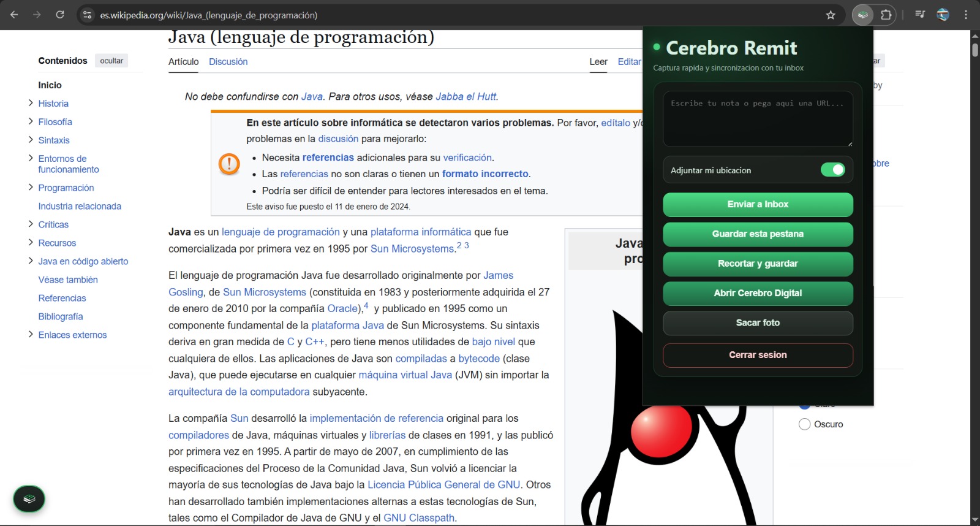
Task: Open the formato incorrecto link
Action: 485,173
